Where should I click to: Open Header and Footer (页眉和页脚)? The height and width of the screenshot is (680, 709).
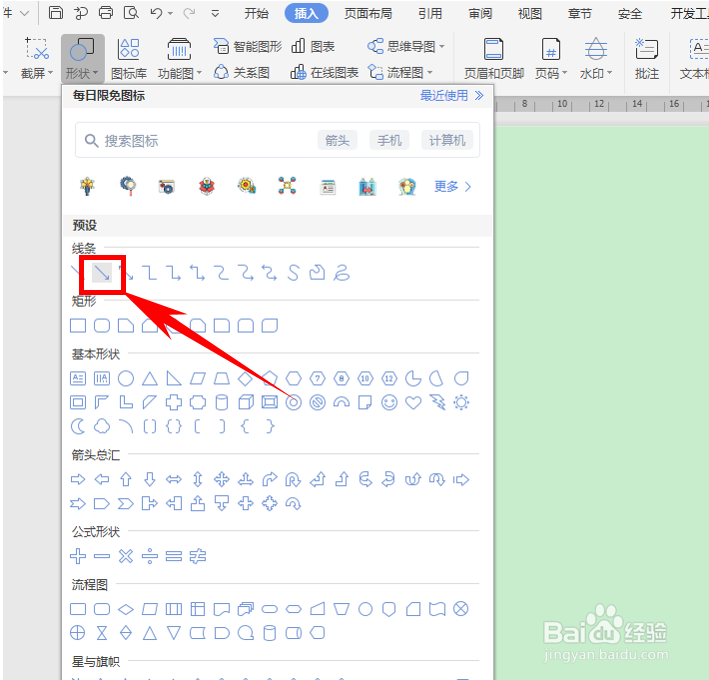pos(494,59)
